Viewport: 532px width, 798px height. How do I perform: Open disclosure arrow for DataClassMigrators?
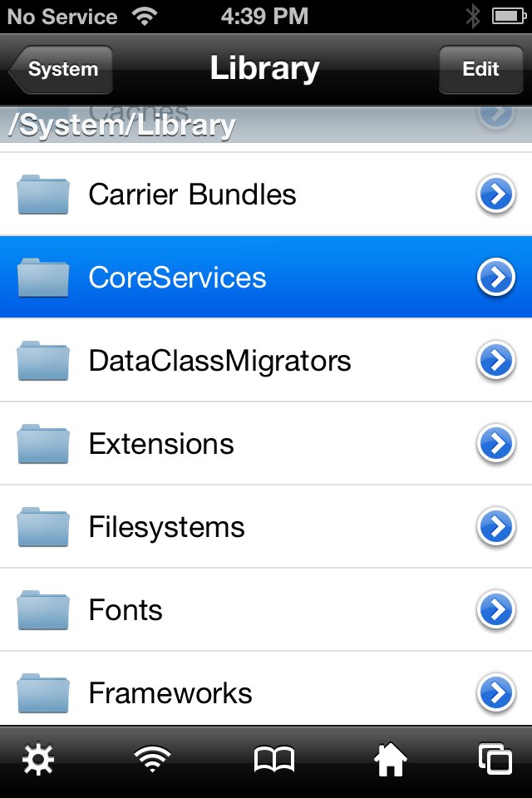tap(496, 361)
